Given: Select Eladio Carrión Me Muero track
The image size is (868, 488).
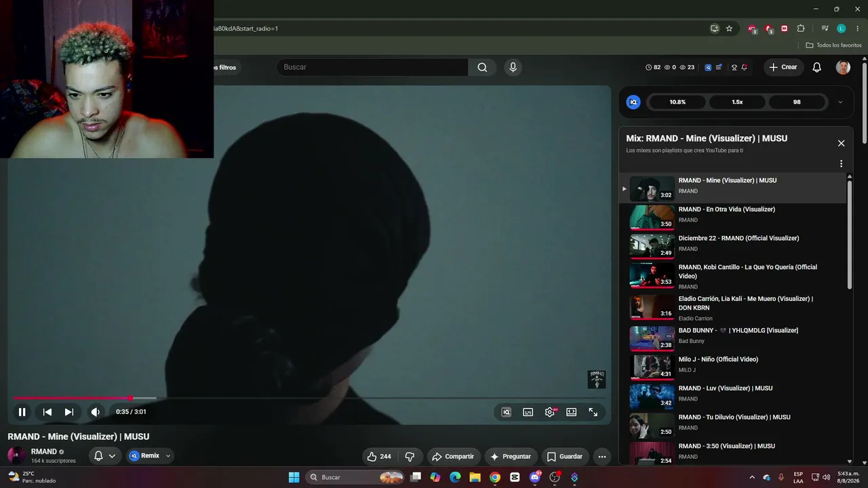Looking at the screenshot, I should coord(732,308).
